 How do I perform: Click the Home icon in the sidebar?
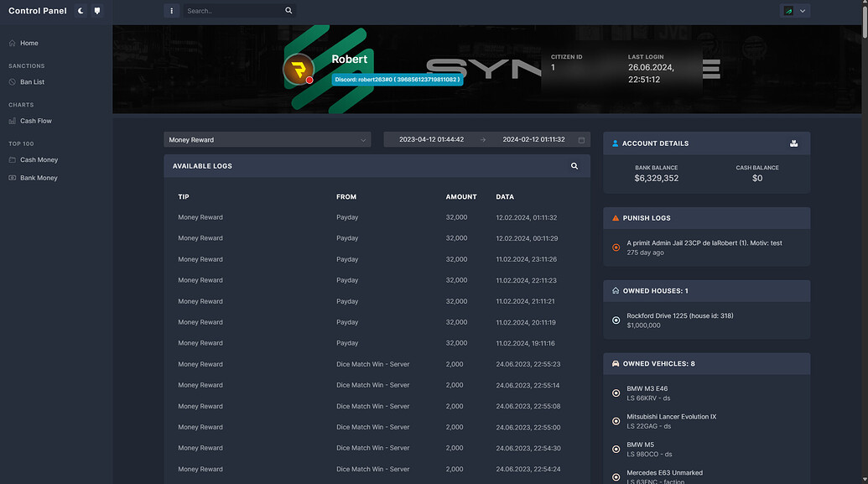[x=11, y=43]
